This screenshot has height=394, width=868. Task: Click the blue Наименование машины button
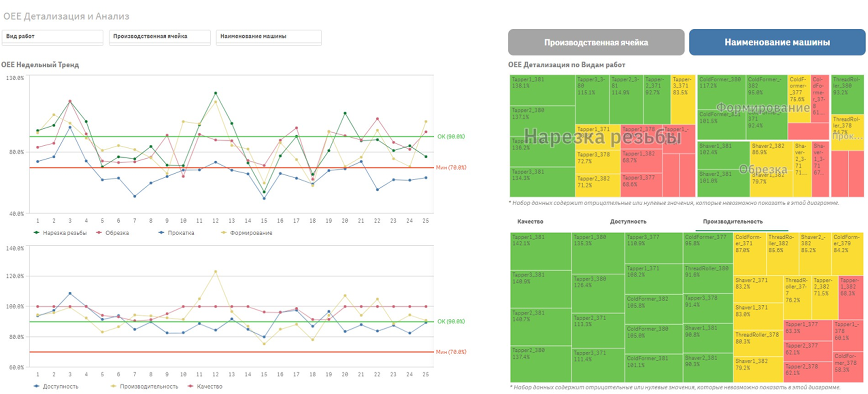(x=777, y=42)
